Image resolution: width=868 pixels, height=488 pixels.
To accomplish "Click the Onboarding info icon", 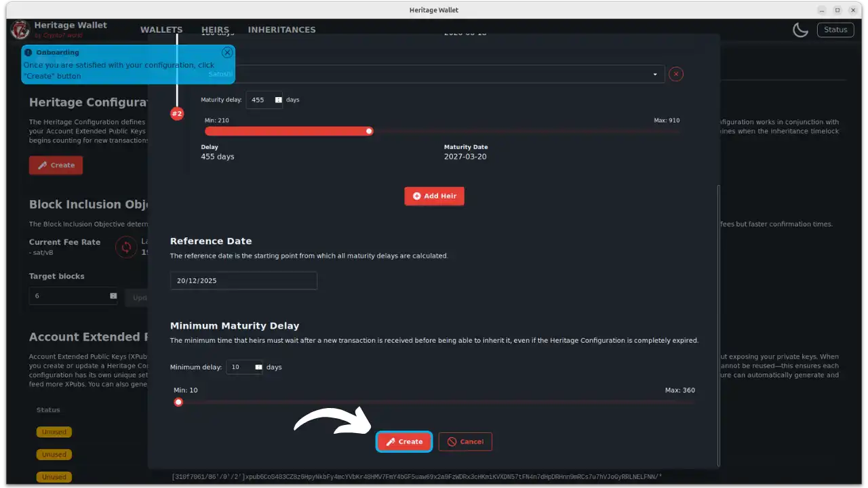I will (28, 52).
